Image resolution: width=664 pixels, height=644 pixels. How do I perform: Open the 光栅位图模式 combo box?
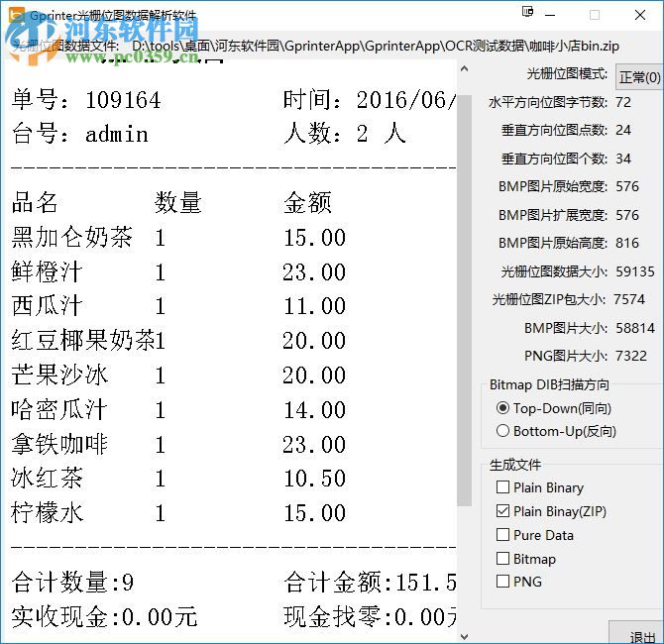pyautogui.click(x=638, y=77)
